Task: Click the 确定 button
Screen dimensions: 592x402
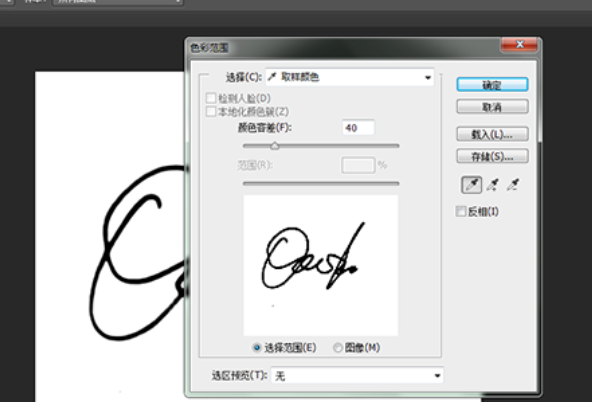Action: click(492, 85)
